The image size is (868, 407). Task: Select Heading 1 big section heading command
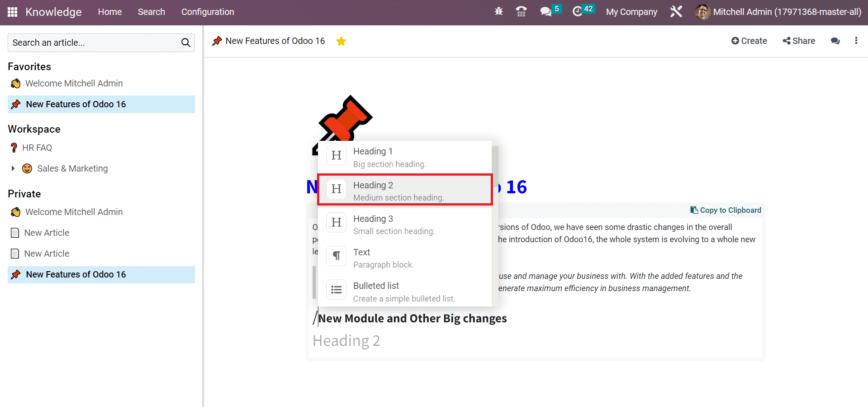(x=405, y=157)
